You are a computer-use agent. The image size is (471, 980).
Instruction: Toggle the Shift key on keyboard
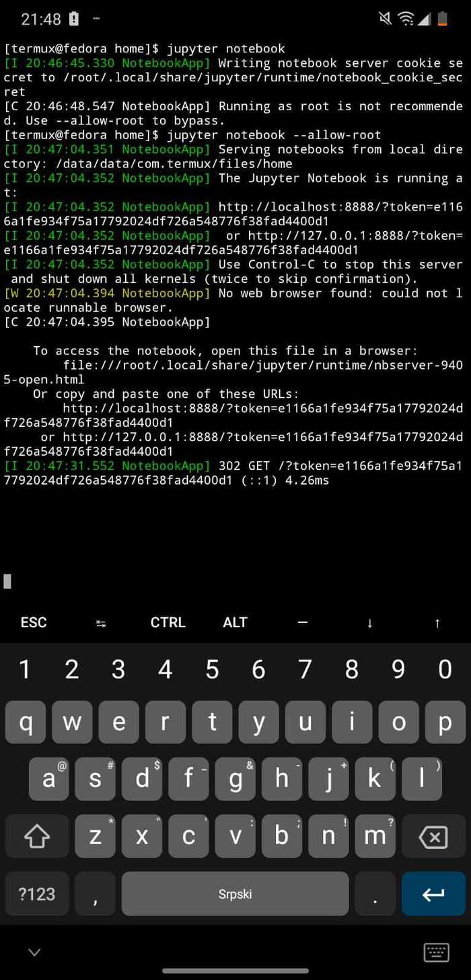tap(37, 836)
